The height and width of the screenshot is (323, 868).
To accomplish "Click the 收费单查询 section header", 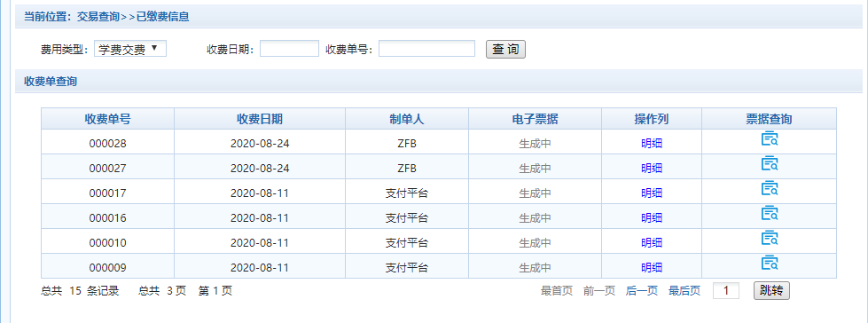I will pos(51,82).
